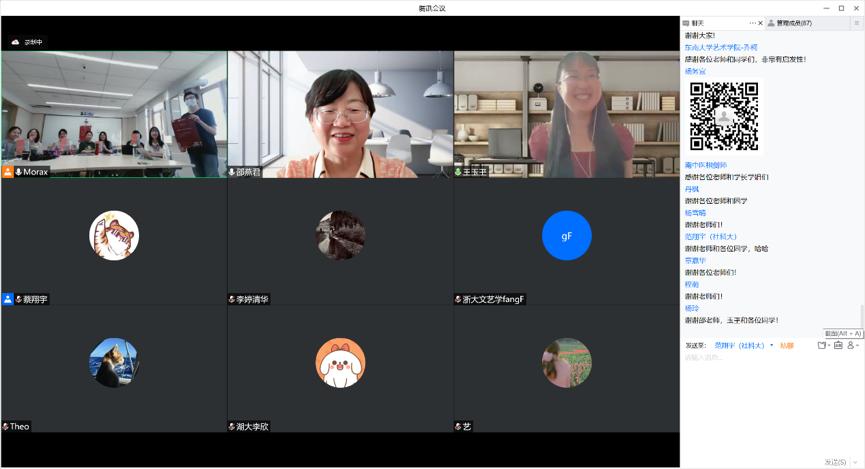Click the muted mic icon beside 湘大李欣

pos(232,427)
